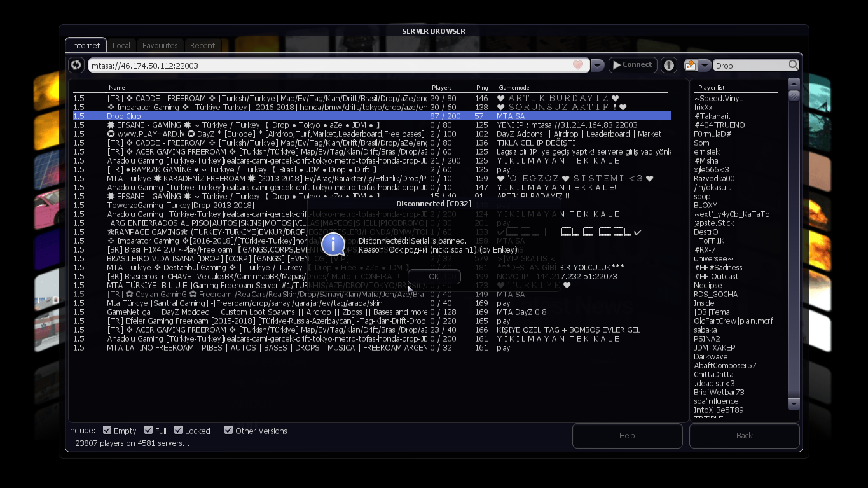Click the heart favourite icon in address bar
The width and height of the screenshot is (868, 488).
(x=578, y=65)
